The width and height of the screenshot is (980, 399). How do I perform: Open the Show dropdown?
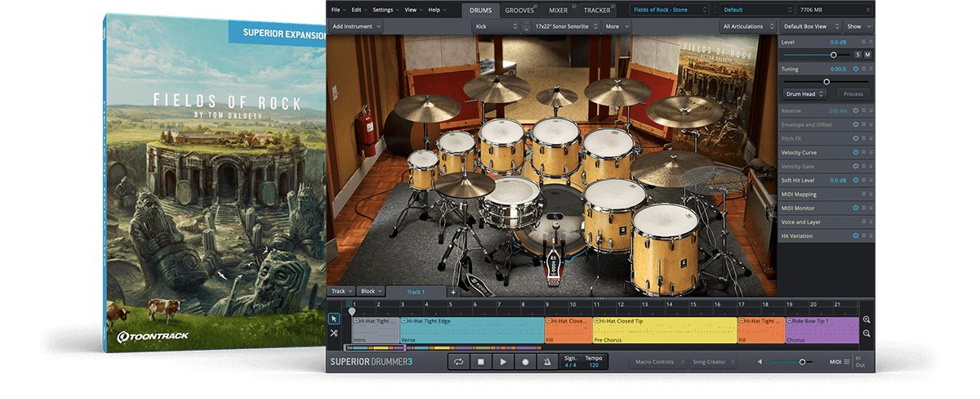(x=857, y=26)
